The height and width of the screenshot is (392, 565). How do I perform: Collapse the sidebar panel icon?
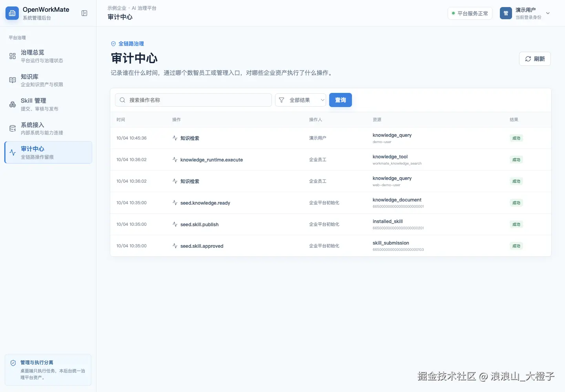(84, 13)
